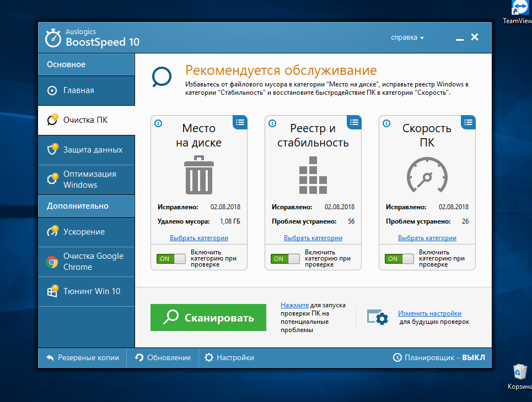Viewport: 532px width, 402px height.
Task: Click the TeamViewer desktop icon
Action: 518,12
